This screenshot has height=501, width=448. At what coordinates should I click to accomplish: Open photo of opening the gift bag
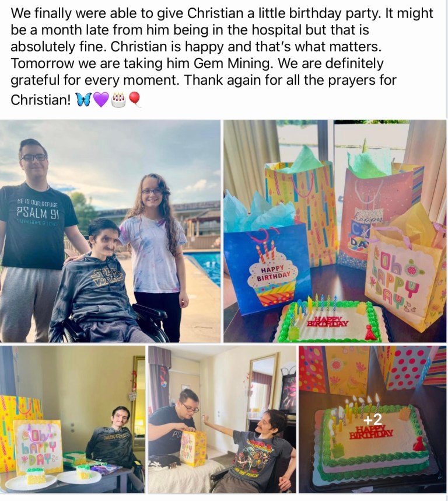click(222, 419)
